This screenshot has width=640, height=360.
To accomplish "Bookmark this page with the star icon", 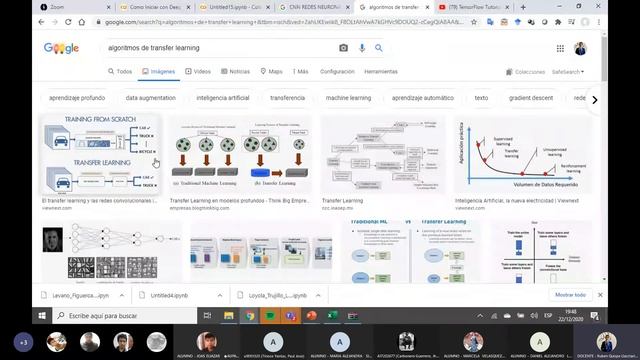I will point(473,22).
